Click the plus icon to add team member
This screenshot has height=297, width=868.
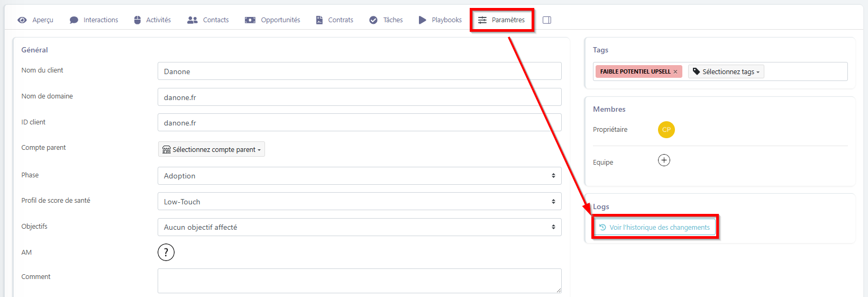click(664, 160)
